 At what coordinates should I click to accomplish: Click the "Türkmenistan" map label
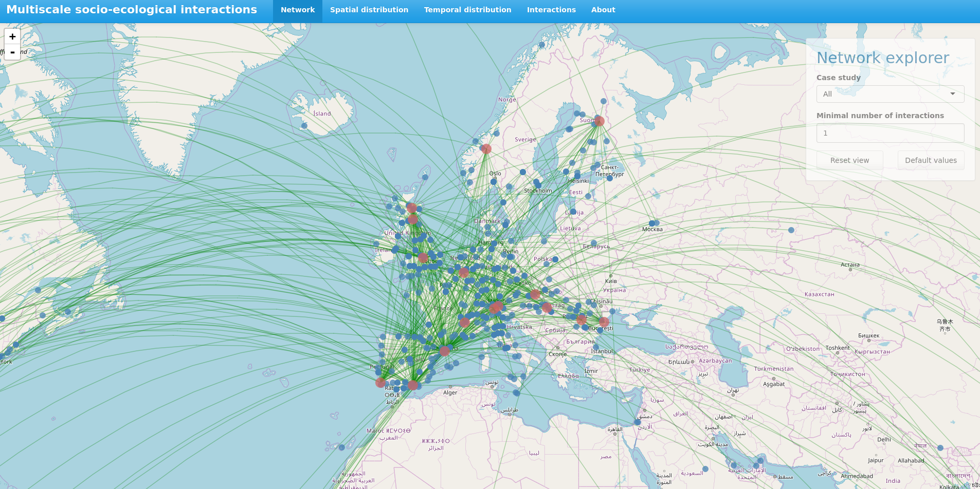point(773,369)
